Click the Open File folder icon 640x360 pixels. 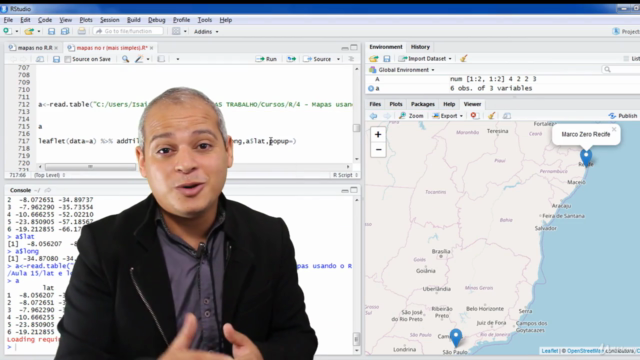(29, 31)
